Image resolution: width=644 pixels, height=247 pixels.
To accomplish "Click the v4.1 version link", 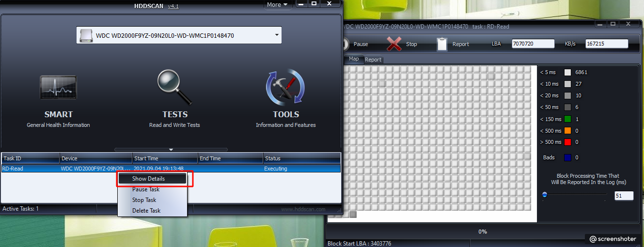I will (x=173, y=6).
